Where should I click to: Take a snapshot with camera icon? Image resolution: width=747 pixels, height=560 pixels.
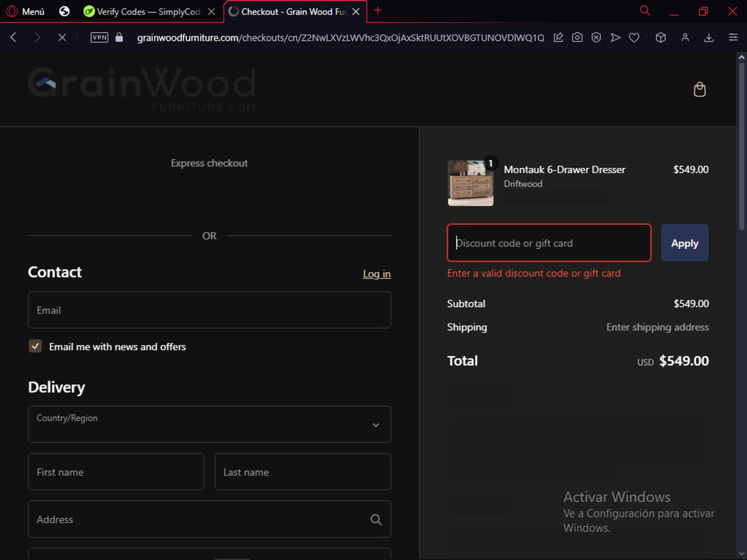[577, 37]
